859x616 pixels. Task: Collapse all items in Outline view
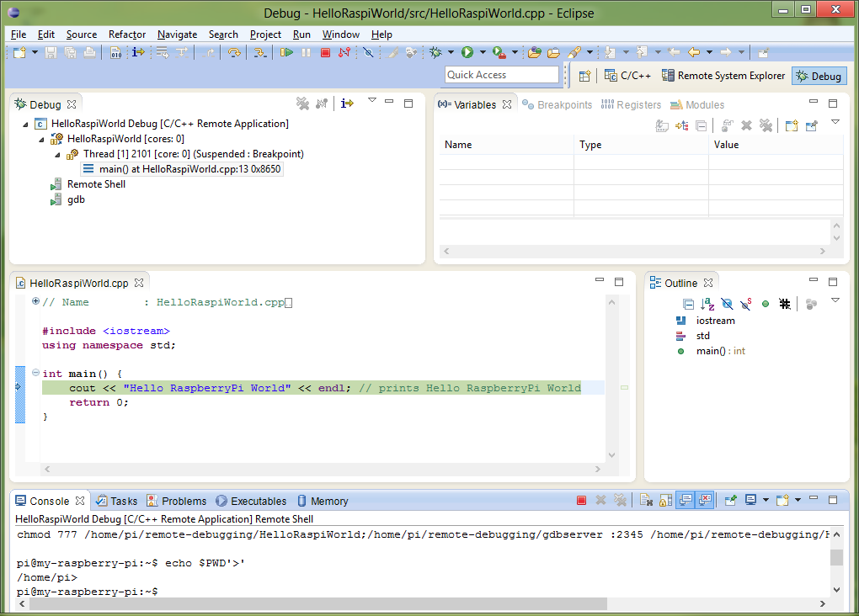[x=689, y=304]
